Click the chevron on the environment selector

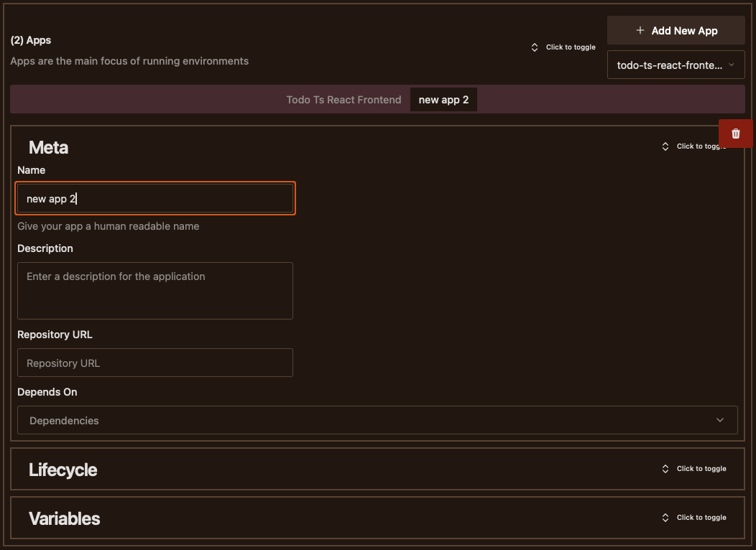point(732,65)
